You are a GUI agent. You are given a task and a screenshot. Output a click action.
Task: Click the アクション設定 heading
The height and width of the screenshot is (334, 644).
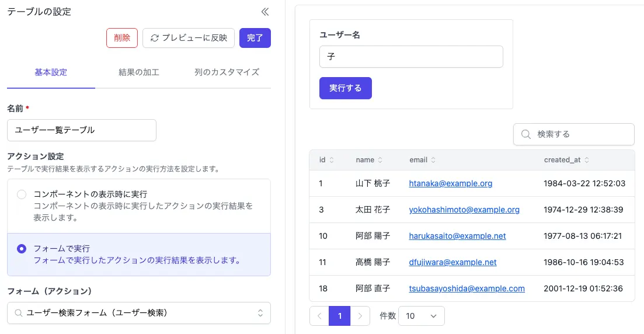pos(35,156)
